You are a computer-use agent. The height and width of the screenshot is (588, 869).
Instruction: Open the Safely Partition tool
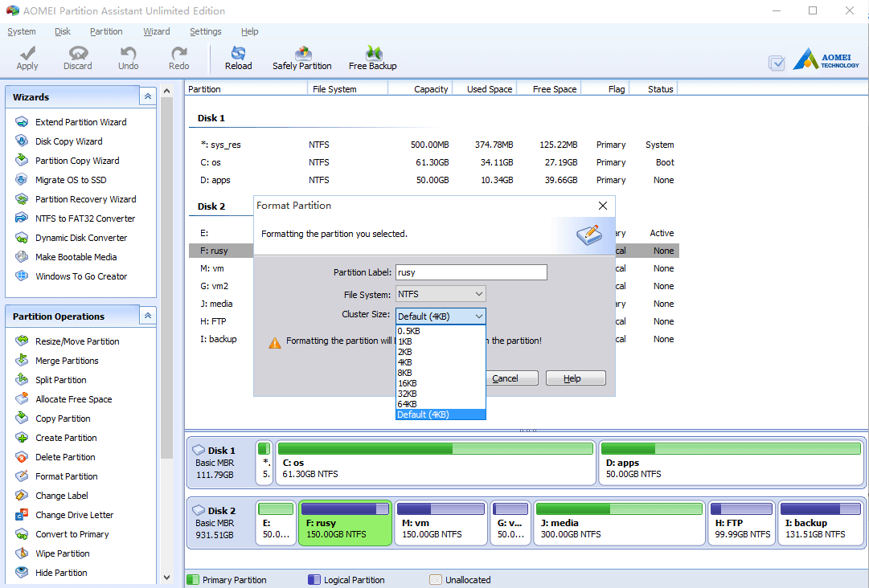(x=302, y=58)
